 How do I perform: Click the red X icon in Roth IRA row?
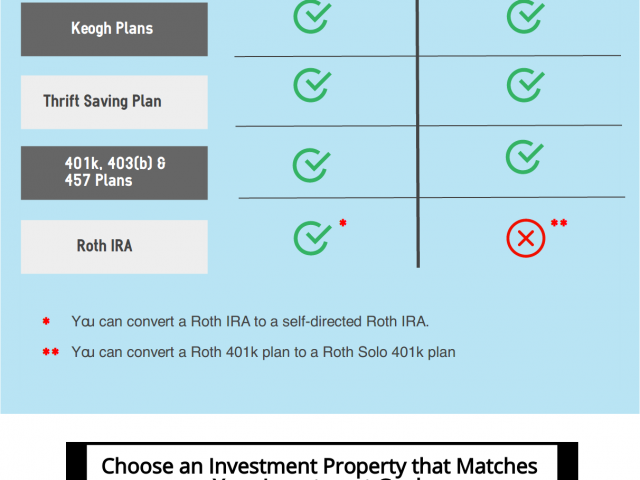[526, 238]
